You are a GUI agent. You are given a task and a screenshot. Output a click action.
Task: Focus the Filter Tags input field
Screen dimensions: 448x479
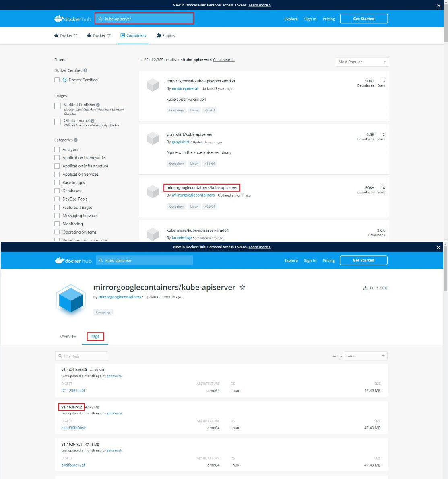point(82,356)
